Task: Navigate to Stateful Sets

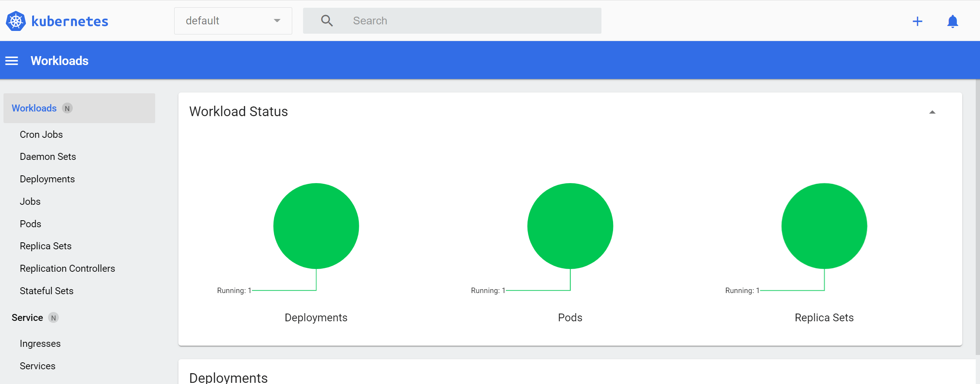Action: point(46,290)
